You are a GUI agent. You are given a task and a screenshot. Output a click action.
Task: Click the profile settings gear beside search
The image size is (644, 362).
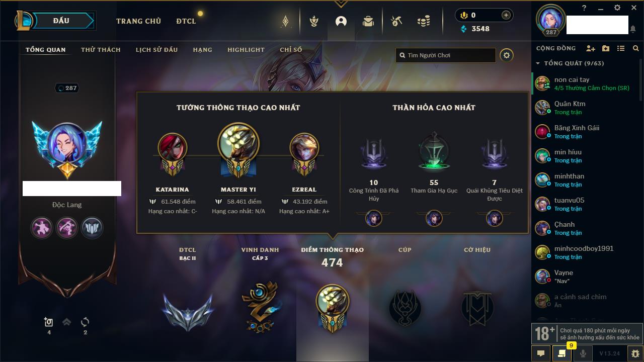[507, 55]
